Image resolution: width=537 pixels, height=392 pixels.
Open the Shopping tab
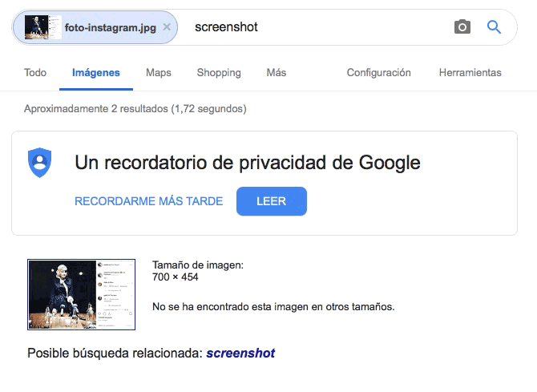click(x=219, y=73)
